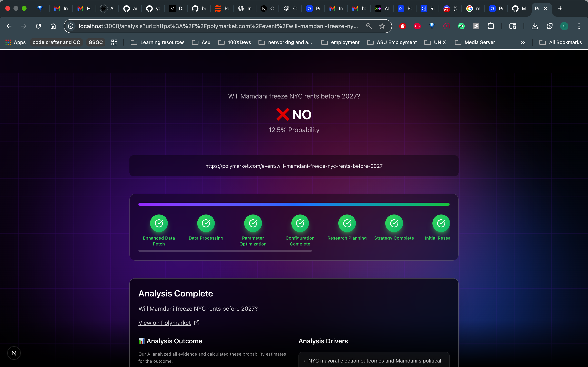Viewport: 588px width, 367px height.
Task: Expand the hidden bookmarks chevron
Action: point(523,42)
